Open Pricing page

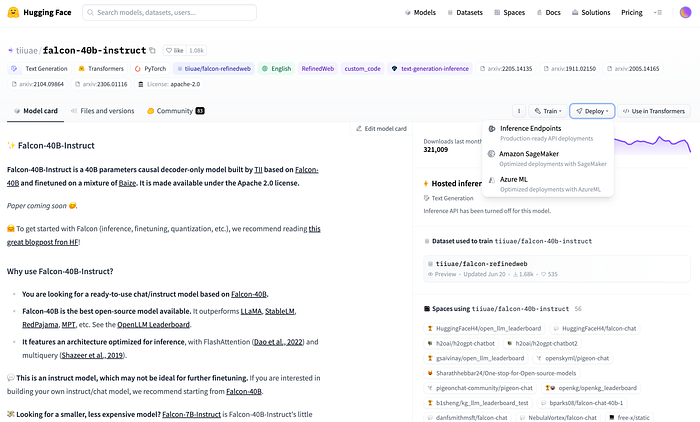pos(632,13)
